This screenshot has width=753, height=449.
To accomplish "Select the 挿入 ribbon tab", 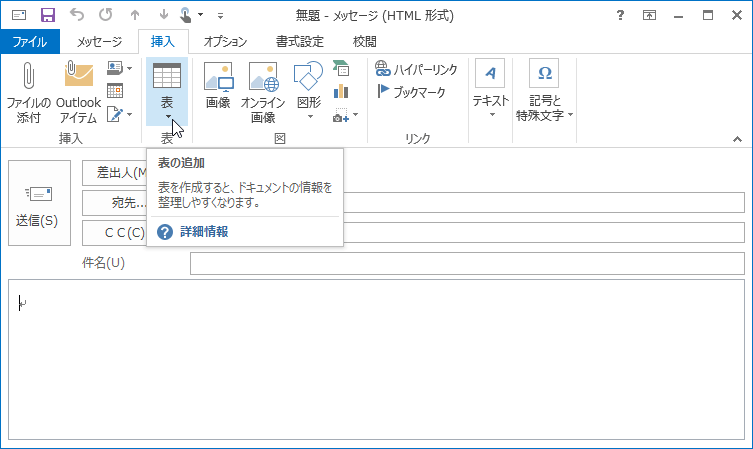I will tap(163, 41).
